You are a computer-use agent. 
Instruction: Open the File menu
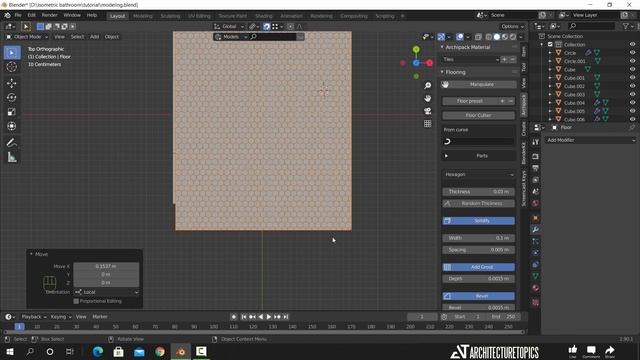(18, 15)
